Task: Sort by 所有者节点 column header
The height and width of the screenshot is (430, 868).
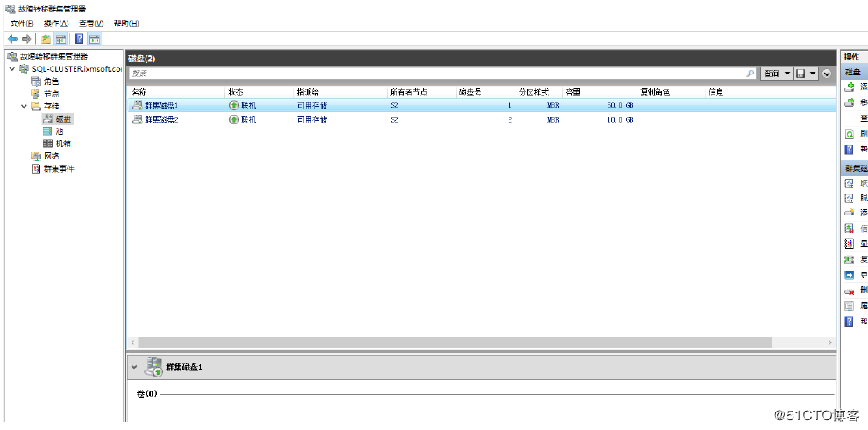Action: point(423,92)
